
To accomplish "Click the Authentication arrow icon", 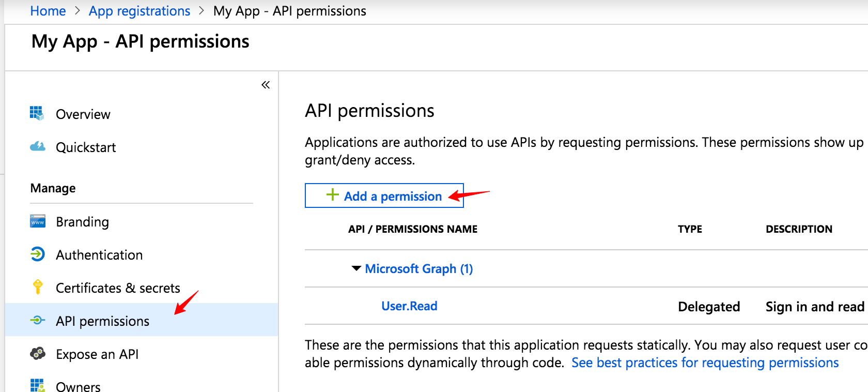I will [37, 254].
